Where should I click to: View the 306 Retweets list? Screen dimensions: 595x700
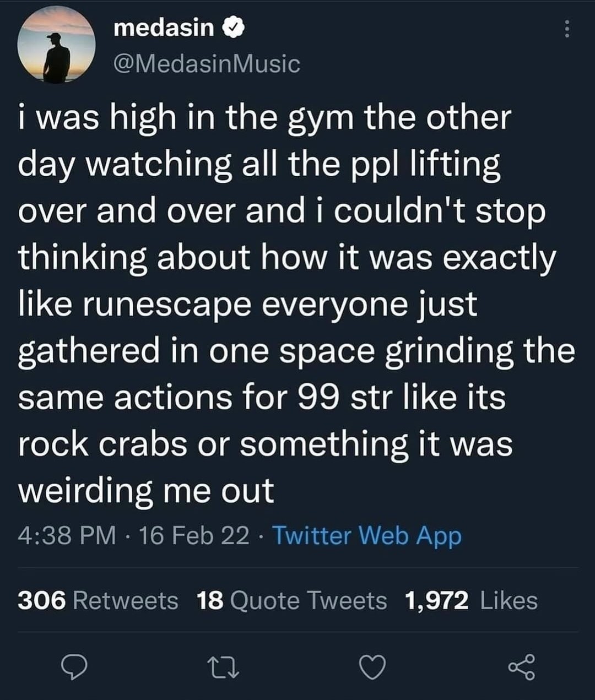click(98, 600)
